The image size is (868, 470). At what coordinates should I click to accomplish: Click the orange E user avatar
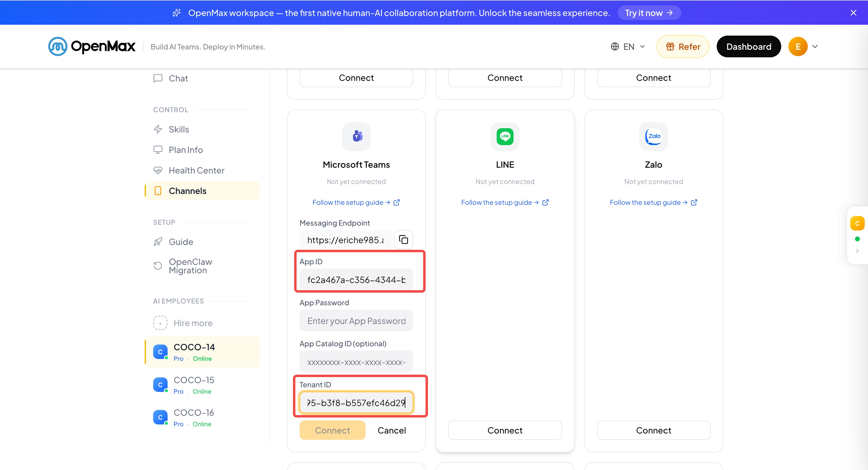[x=797, y=46]
